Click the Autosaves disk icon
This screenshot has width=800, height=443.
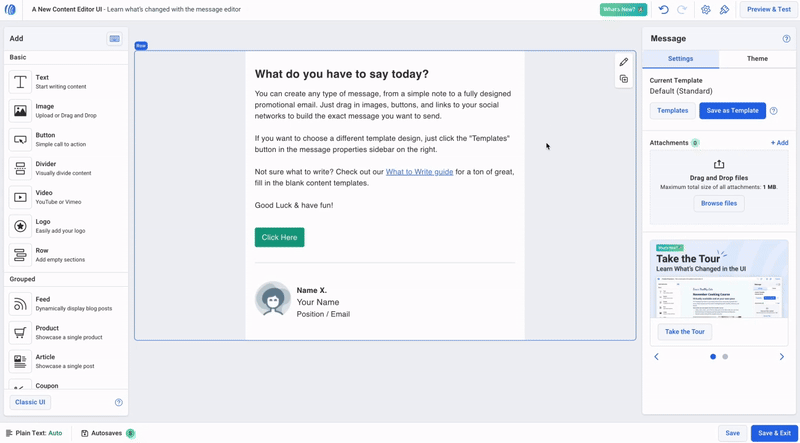85,433
